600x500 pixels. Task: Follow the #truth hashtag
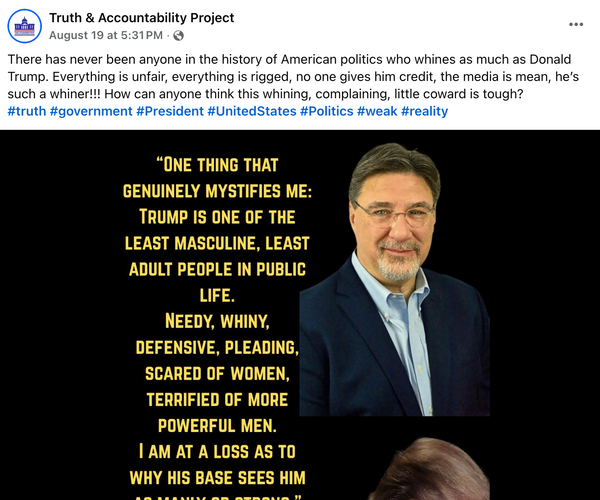pos(27,111)
